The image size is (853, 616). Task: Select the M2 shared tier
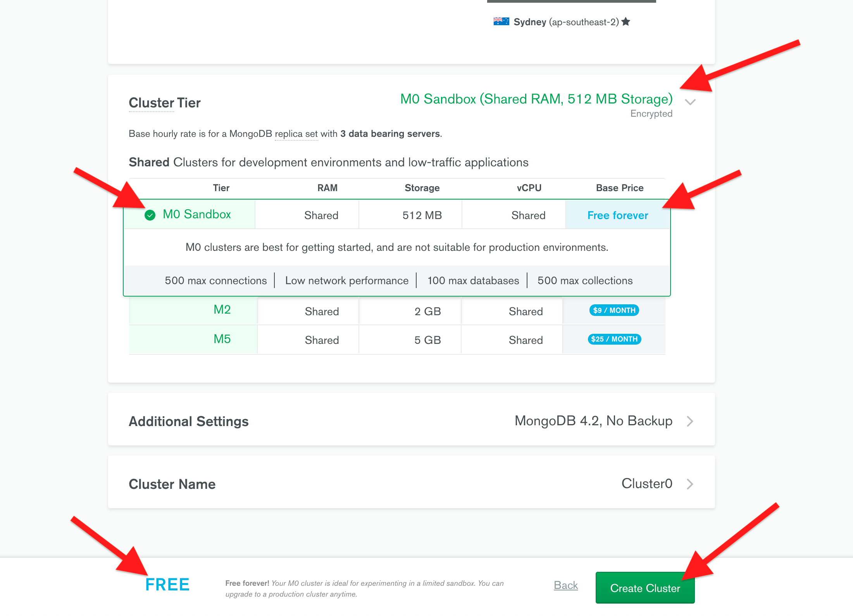coord(222,310)
